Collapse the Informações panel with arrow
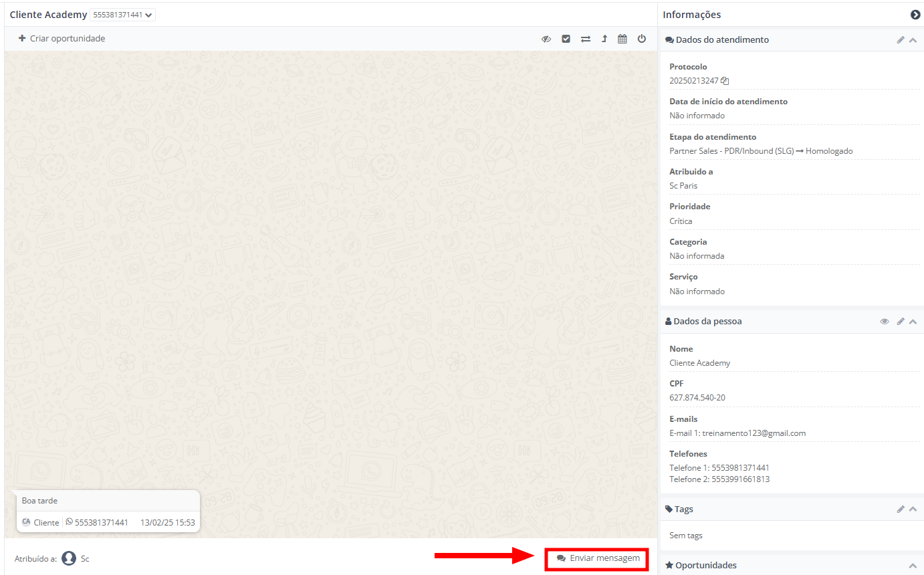The width and height of the screenshot is (924, 575). (x=915, y=15)
